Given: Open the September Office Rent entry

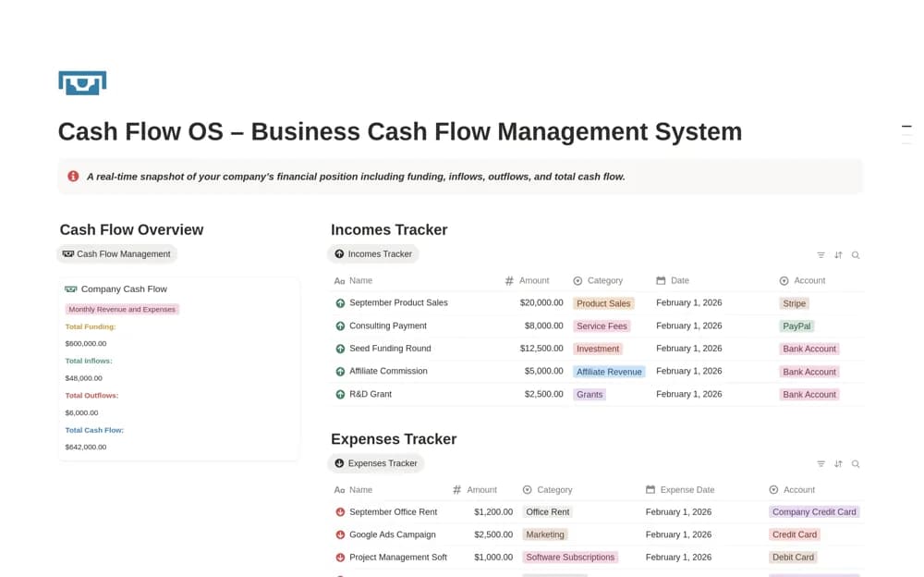Looking at the screenshot, I should tap(393, 512).
